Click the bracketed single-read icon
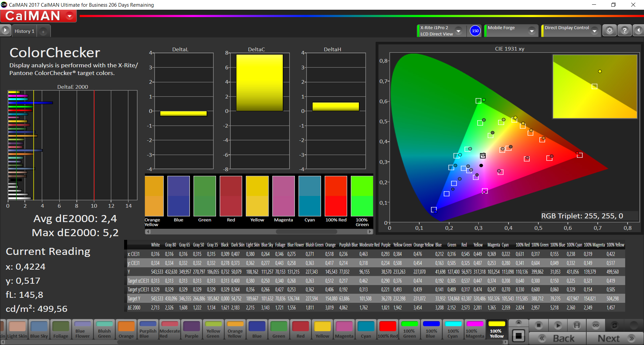The width and height of the screenshot is (644, 345). [x=577, y=325]
